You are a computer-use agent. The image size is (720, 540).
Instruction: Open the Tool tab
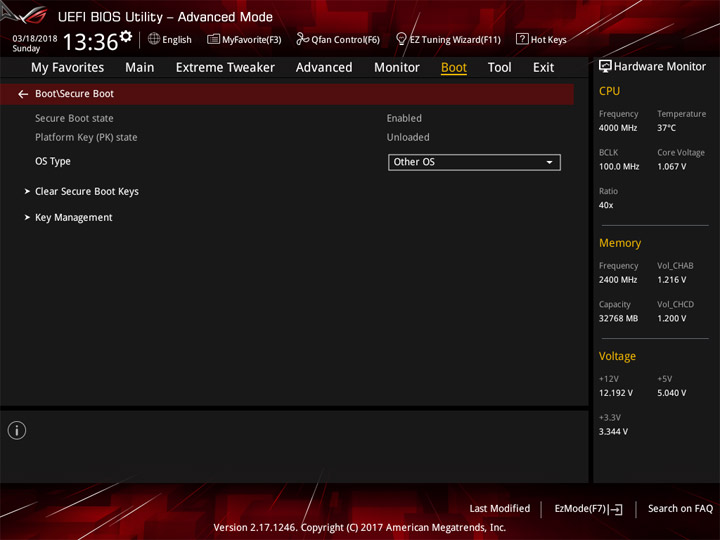click(499, 68)
